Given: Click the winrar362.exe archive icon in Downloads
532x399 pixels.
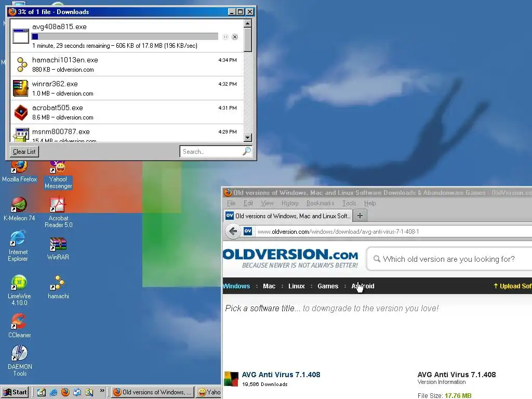Looking at the screenshot, I should pyautogui.click(x=20, y=88).
